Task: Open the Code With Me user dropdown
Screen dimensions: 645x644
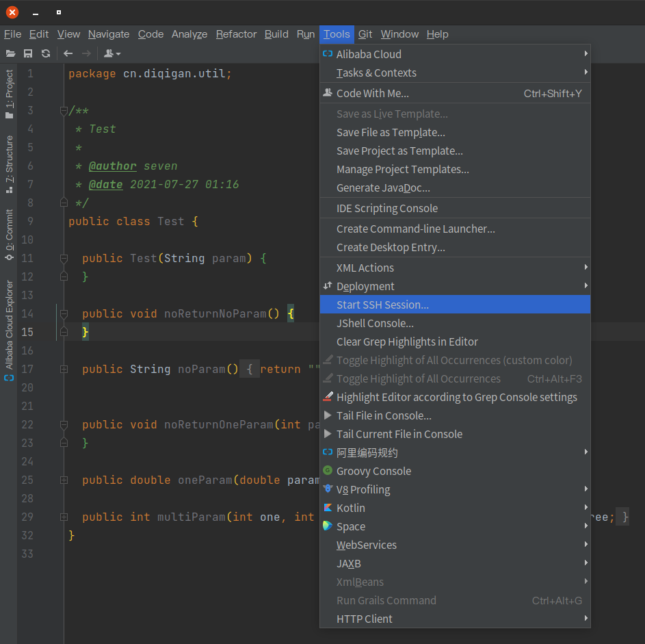Action: [x=112, y=53]
